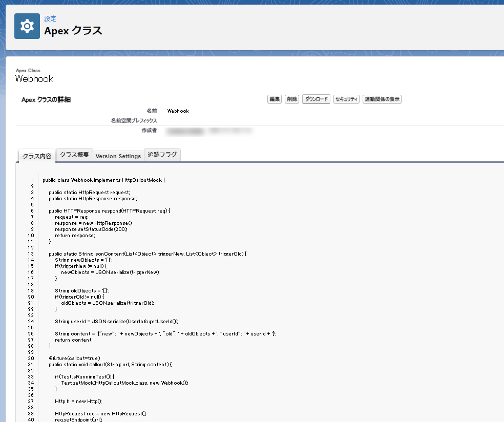The image size is (504, 422).
Task: Click the small 'Apex Class' label
Action: click(x=28, y=70)
